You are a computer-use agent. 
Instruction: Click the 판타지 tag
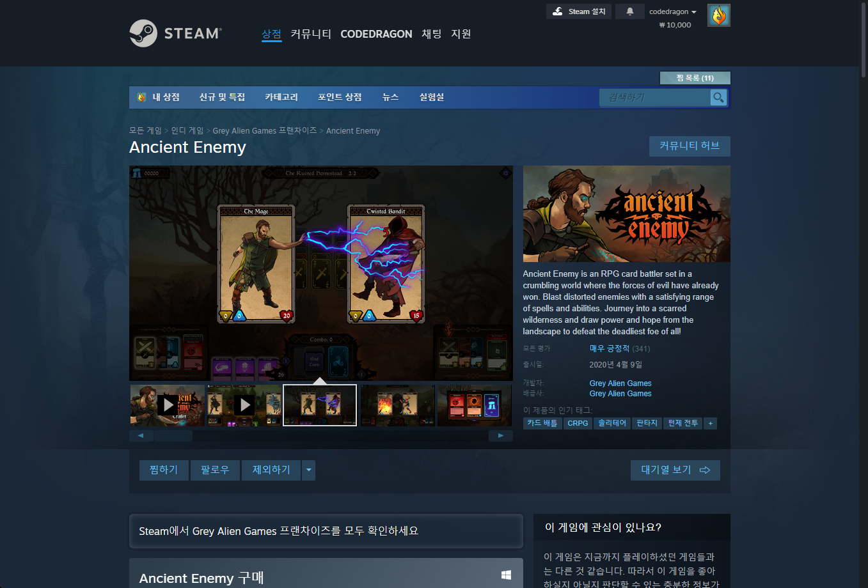pos(647,423)
